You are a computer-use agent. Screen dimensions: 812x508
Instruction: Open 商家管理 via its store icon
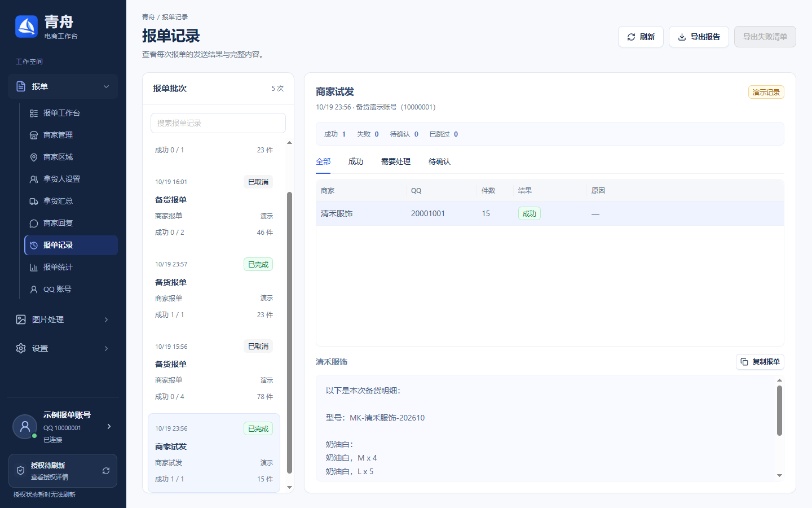click(34, 135)
